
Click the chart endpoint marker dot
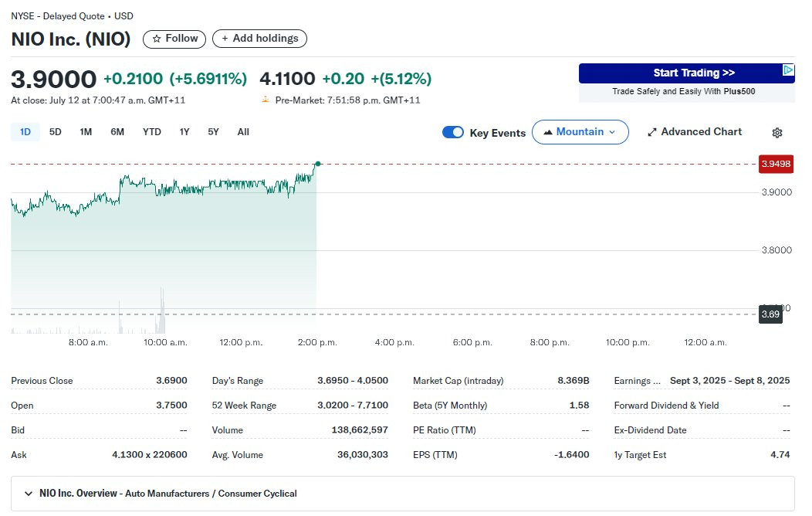[x=317, y=164]
